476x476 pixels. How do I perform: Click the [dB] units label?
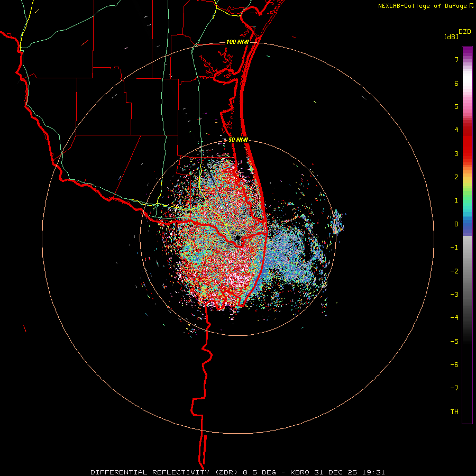point(452,36)
